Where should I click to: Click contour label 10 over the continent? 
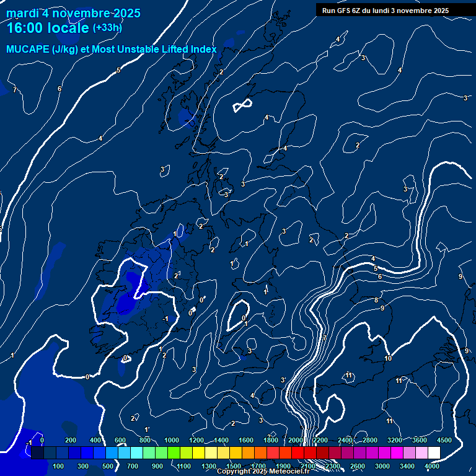coord(388,358)
